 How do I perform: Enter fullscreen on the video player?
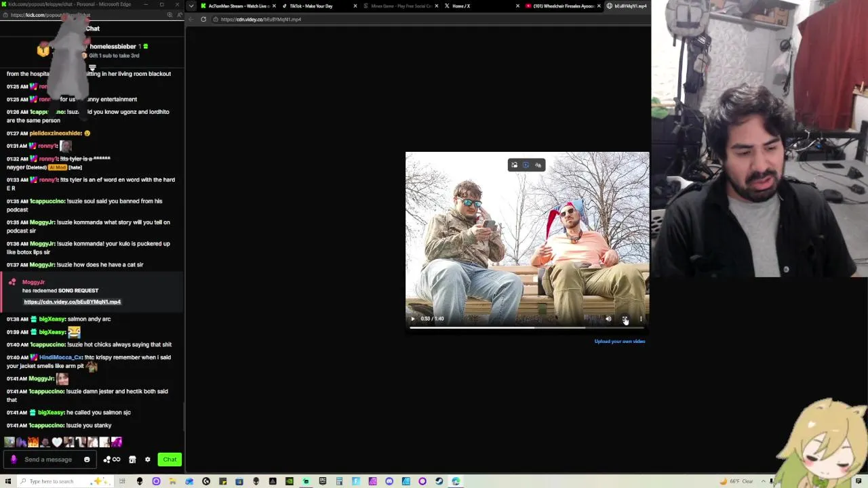tap(625, 319)
